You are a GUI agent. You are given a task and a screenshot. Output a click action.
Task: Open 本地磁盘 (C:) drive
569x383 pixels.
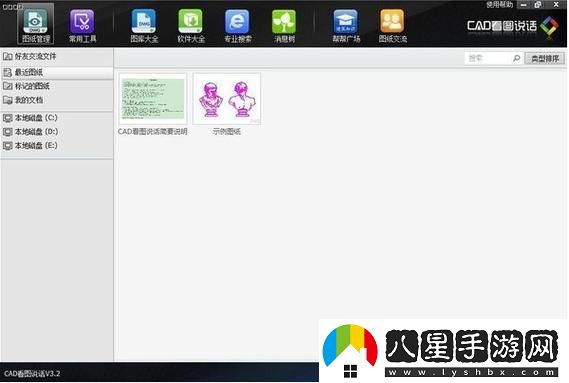(57, 118)
